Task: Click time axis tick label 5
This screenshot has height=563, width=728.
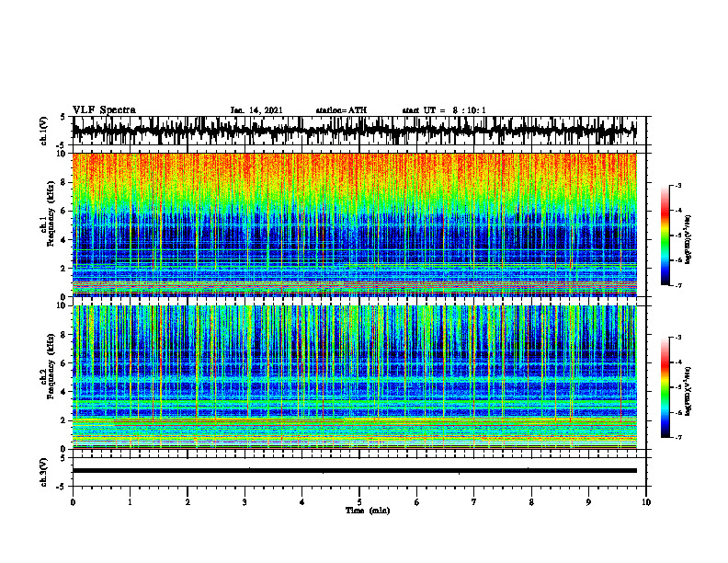Action: [x=359, y=502]
